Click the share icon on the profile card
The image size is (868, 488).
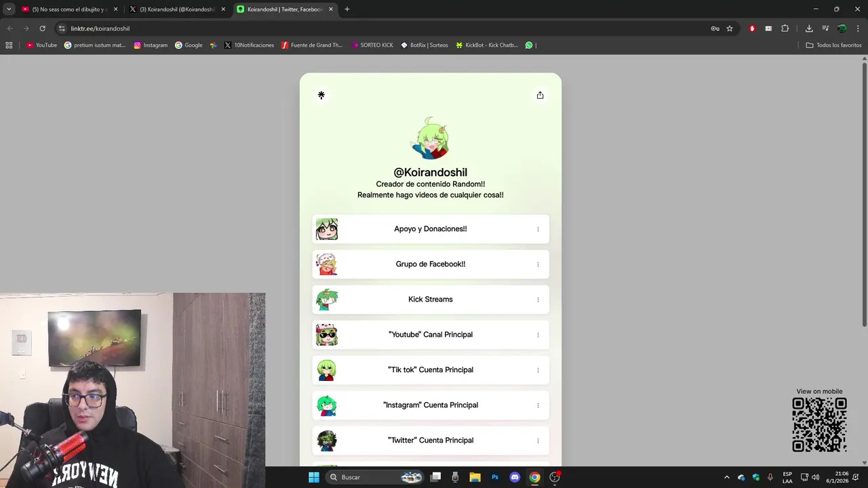point(540,95)
